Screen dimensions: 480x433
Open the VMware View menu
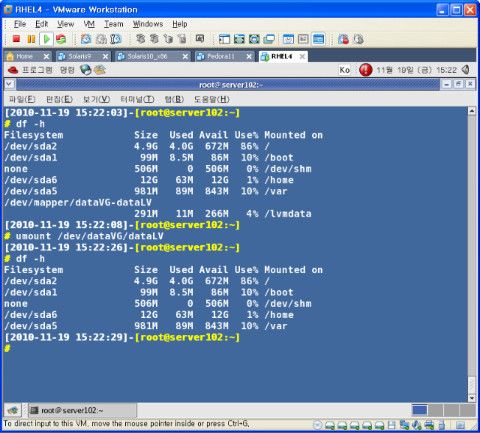65,24
